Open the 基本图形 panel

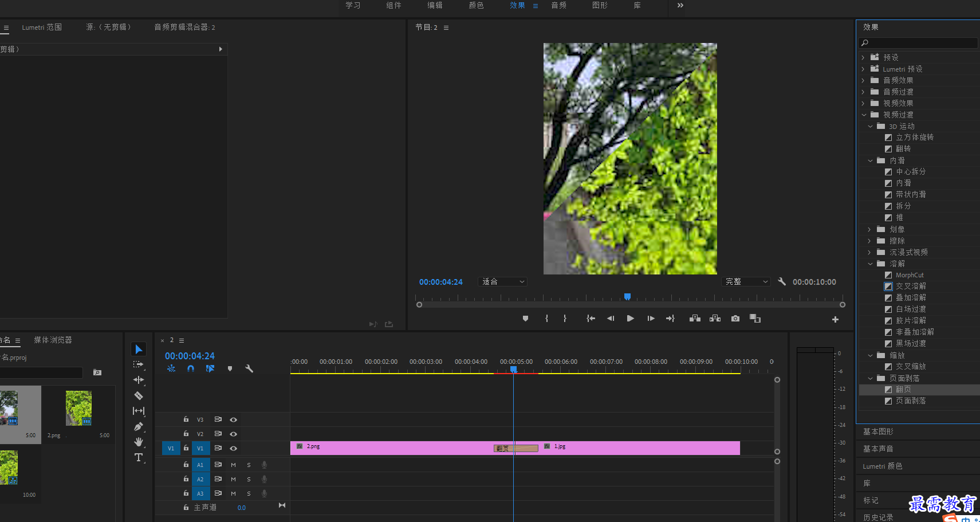tap(878, 431)
